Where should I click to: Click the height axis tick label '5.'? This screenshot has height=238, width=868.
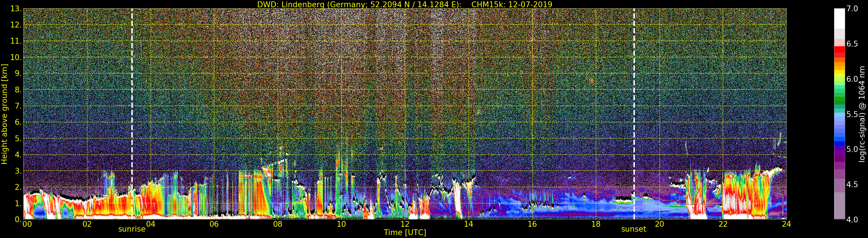[18, 138]
